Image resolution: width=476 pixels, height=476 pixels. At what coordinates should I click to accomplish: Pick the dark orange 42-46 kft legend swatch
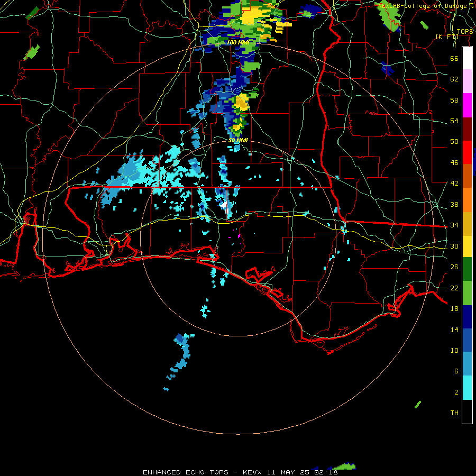pyautogui.click(x=467, y=176)
